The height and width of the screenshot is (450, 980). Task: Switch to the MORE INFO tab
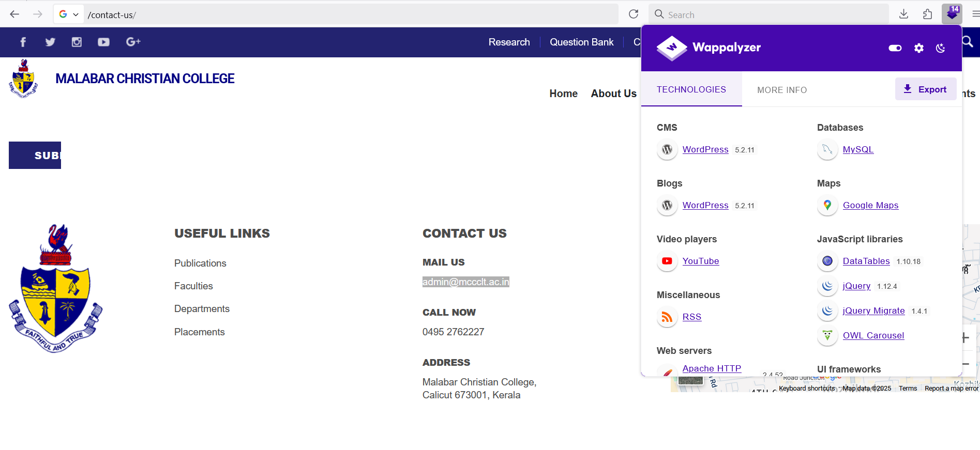click(781, 90)
